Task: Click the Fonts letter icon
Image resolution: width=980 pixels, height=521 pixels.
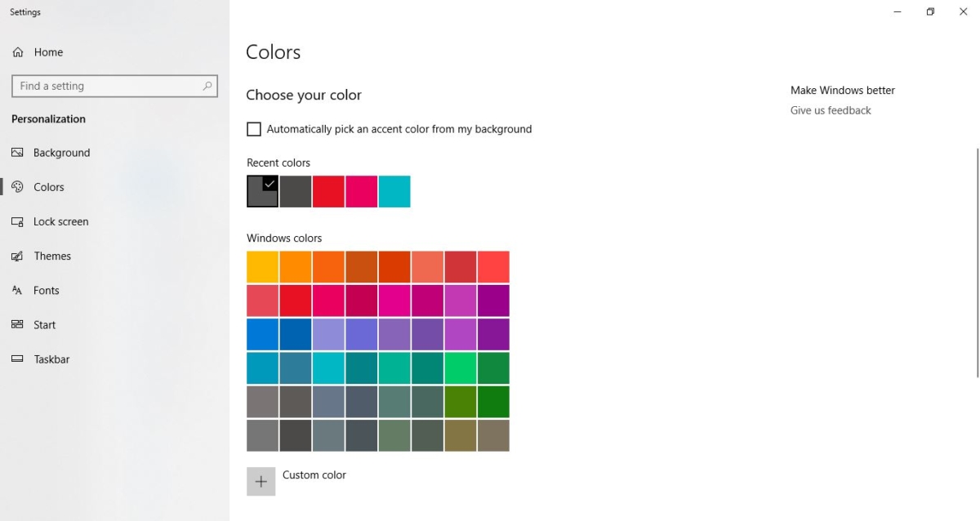Action: tap(17, 290)
